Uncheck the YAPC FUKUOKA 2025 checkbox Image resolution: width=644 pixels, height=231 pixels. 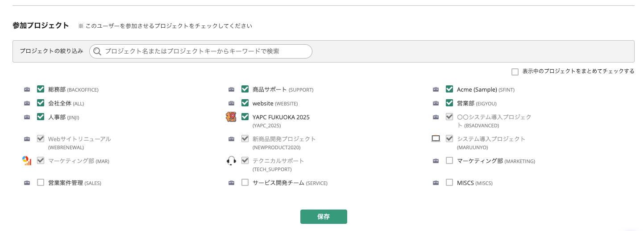pos(245,117)
